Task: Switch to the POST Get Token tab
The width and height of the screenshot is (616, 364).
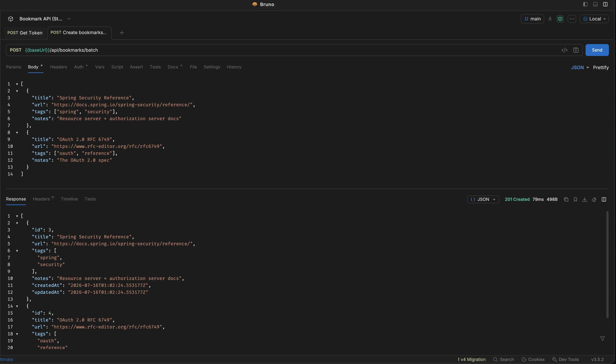Action: coord(25,33)
